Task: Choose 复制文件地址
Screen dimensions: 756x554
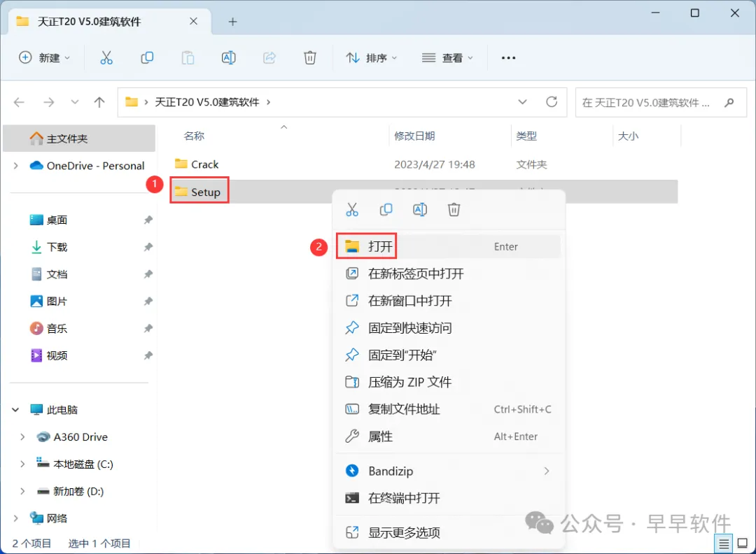Action: click(449, 409)
